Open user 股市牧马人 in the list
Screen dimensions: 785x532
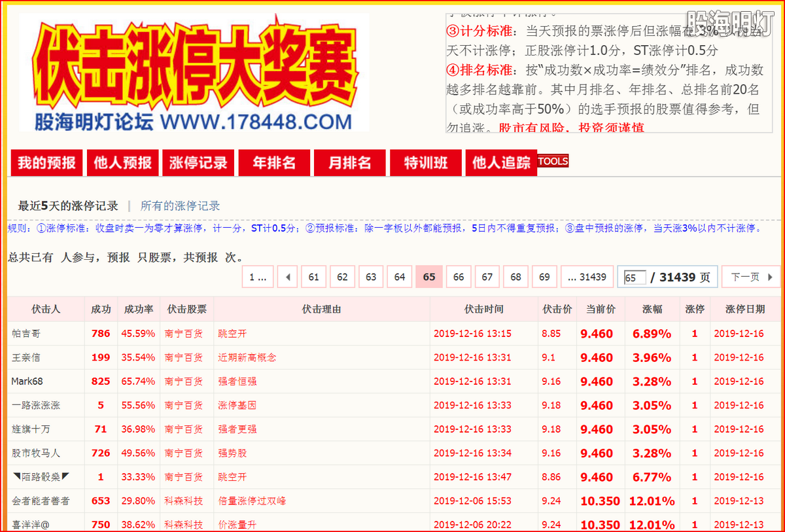click(35, 453)
